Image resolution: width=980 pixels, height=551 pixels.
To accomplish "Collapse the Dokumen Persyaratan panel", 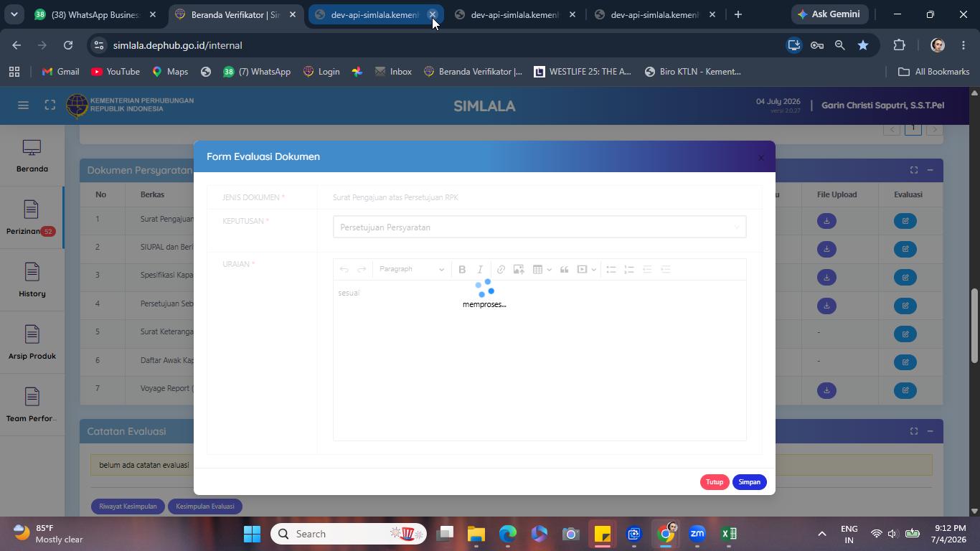I will pos(930,170).
